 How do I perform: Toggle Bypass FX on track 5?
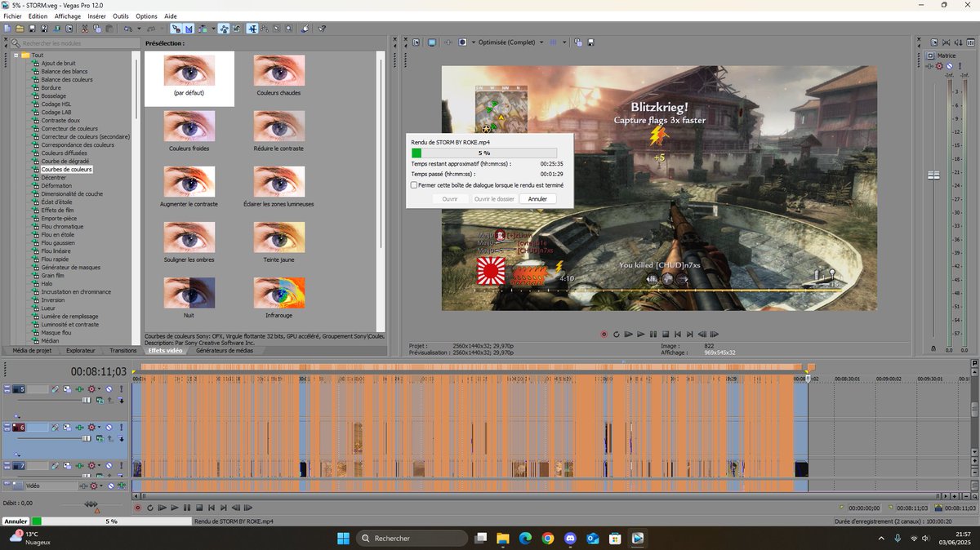(x=56, y=388)
